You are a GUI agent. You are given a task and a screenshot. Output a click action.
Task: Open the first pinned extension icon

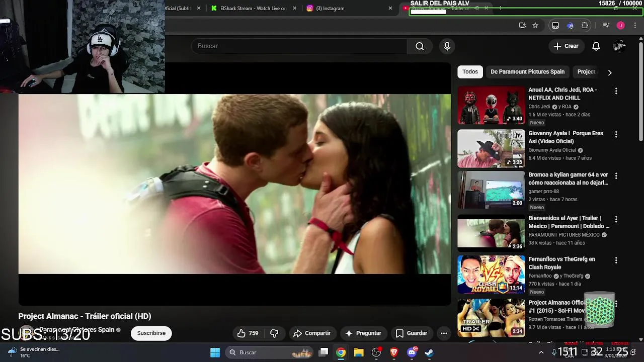click(x=555, y=25)
